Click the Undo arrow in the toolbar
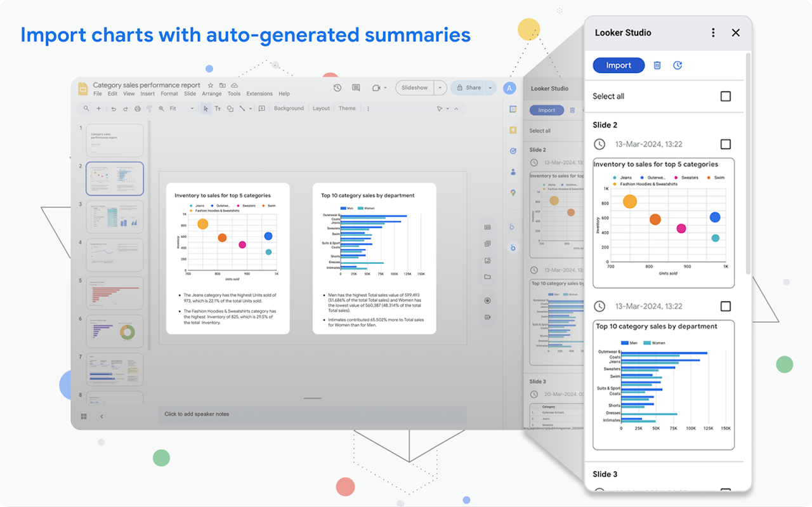 click(x=114, y=109)
